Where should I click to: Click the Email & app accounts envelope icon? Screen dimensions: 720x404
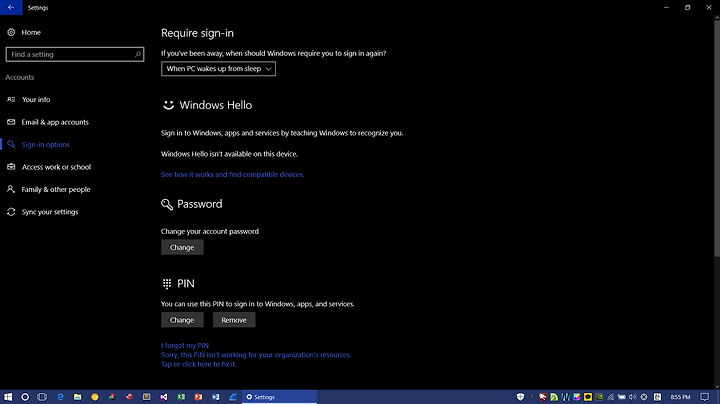click(11, 122)
